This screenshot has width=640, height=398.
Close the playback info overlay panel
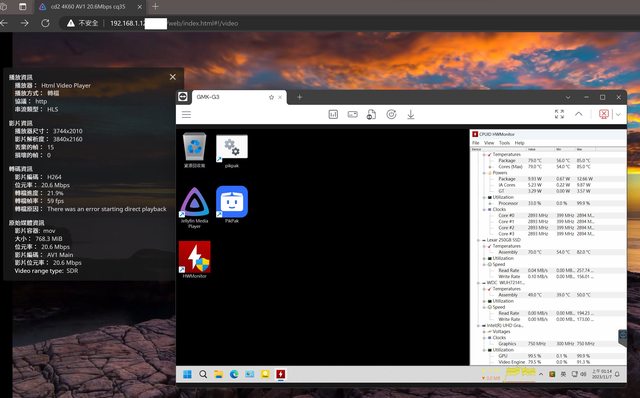pos(173,77)
